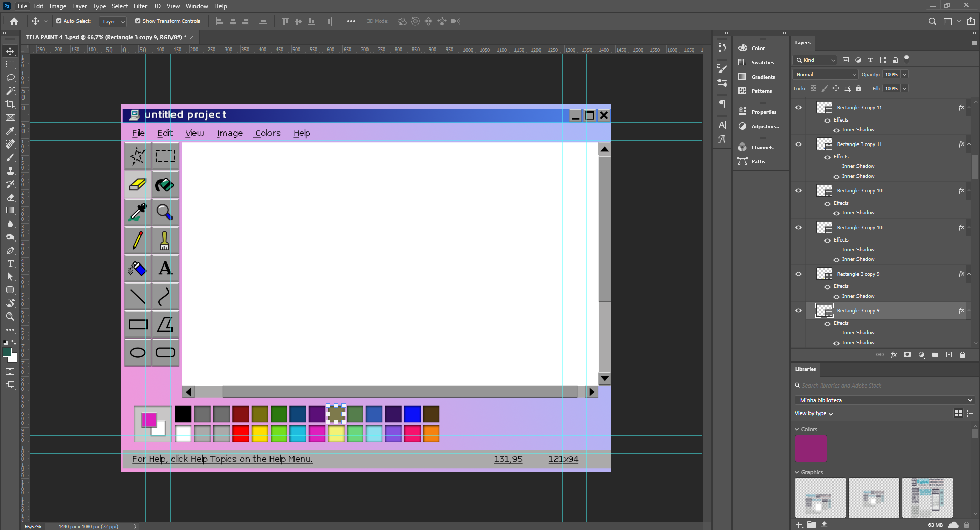Select the Hand tool
The height and width of the screenshot is (530, 980).
(x=10, y=303)
